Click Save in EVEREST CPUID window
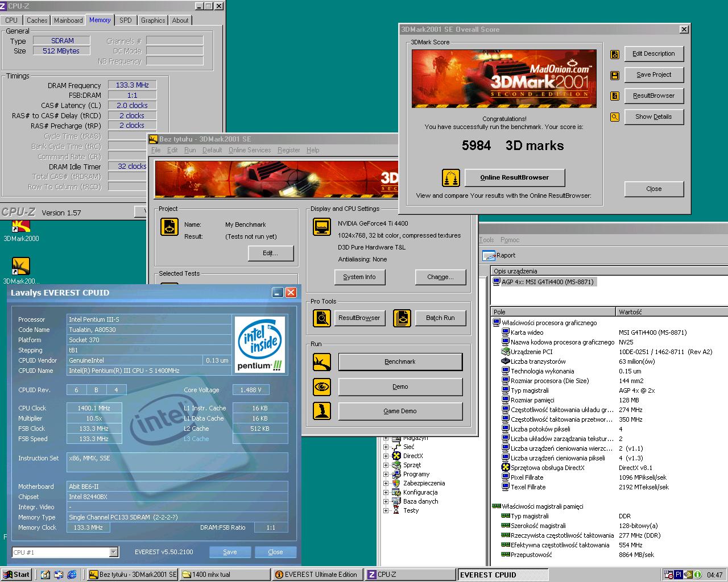Viewport: 728px width, 582px height. pyautogui.click(x=230, y=552)
